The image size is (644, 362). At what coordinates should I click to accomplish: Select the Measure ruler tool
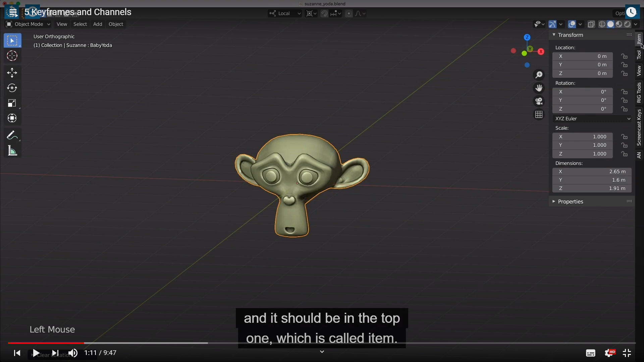coord(12,151)
